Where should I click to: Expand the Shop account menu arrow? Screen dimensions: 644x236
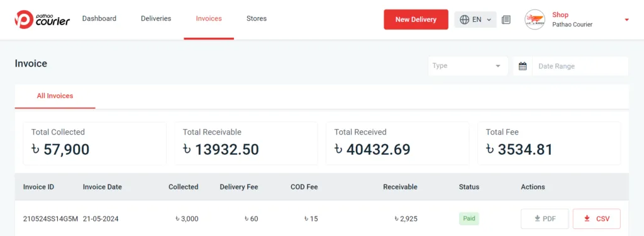627,20
